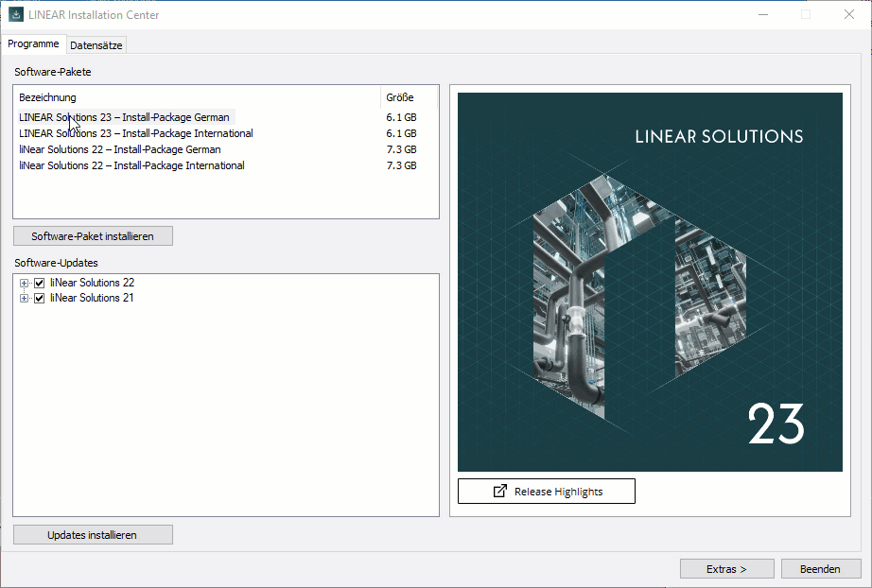872x588 pixels.
Task: Click the LINEAR Solutions 23 banner image
Action: tap(650, 282)
